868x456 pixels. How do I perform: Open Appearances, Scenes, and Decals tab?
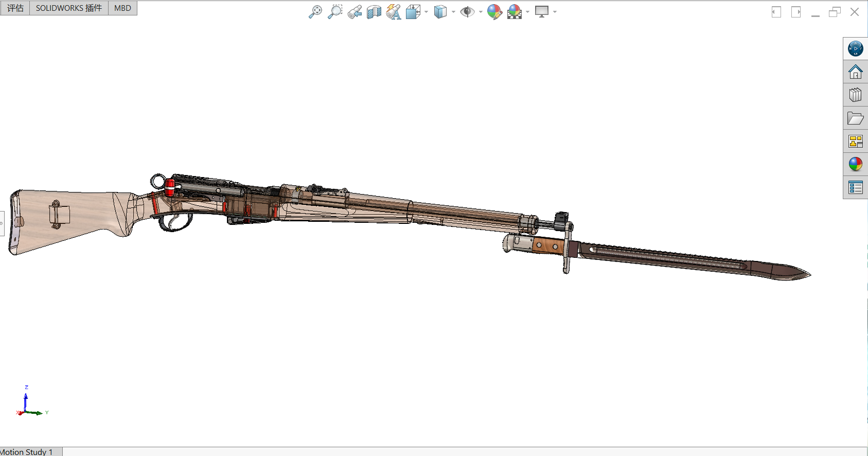point(855,164)
